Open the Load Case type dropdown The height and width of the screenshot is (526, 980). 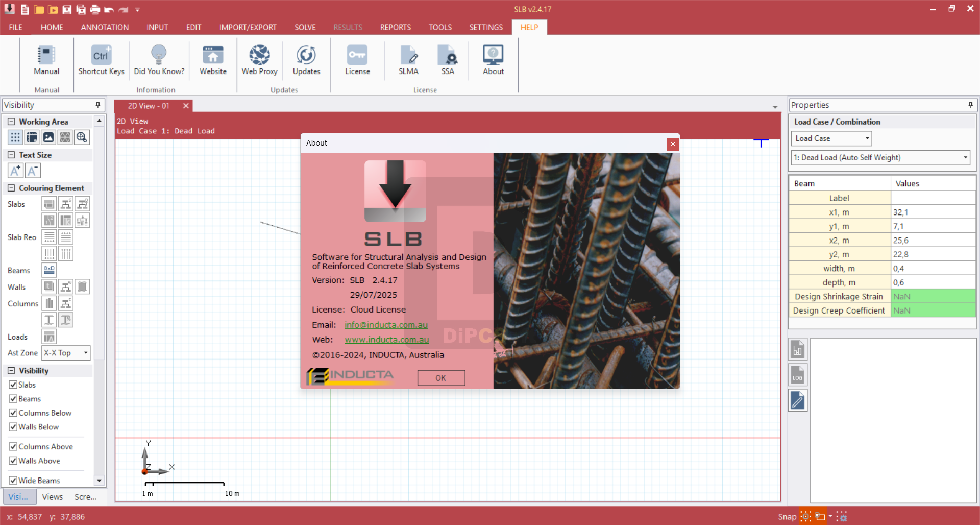coord(831,138)
